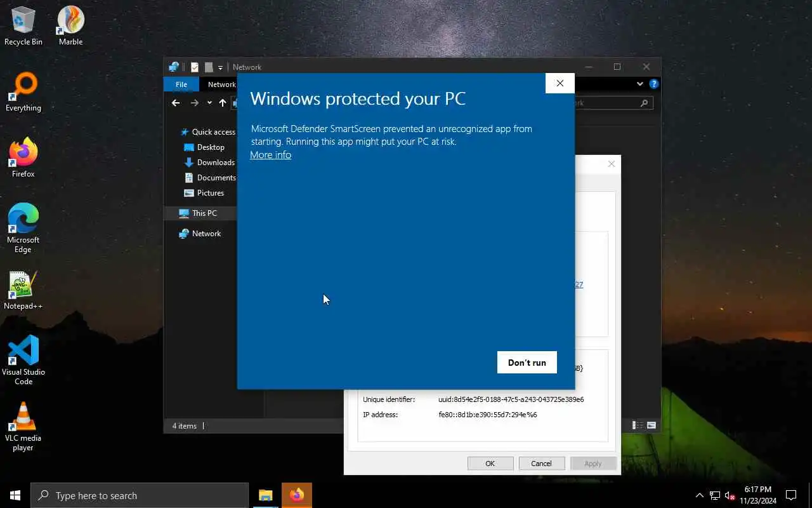Image resolution: width=812 pixels, height=508 pixels.
Task: Select Quick access in the navigation pane
Action: [x=207, y=132]
